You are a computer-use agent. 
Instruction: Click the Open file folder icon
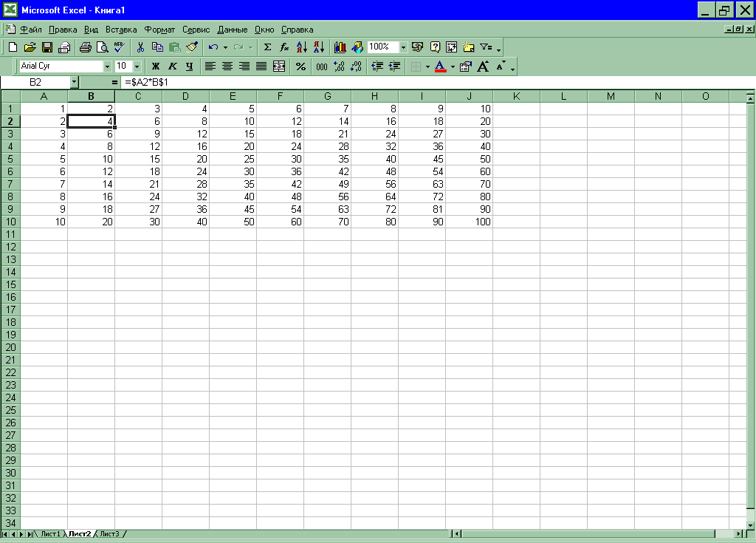pyautogui.click(x=30, y=47)
